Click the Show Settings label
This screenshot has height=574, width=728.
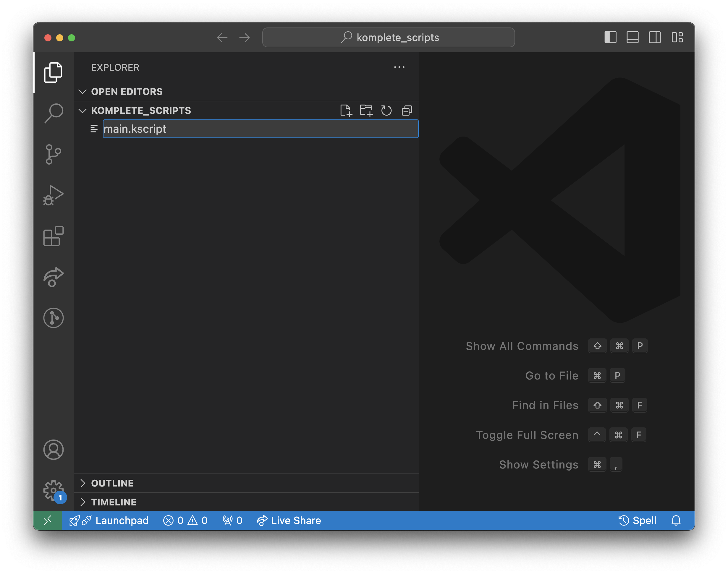[x=539, y=464]
